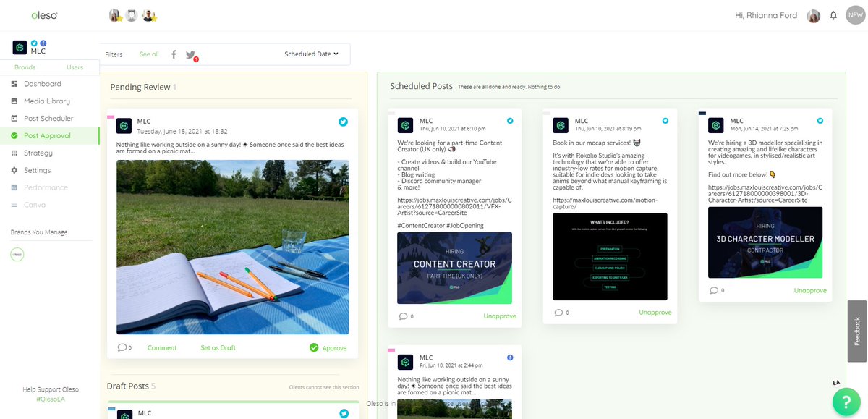Open the picnic mat photo in pending post

click(x=233, y=247)
